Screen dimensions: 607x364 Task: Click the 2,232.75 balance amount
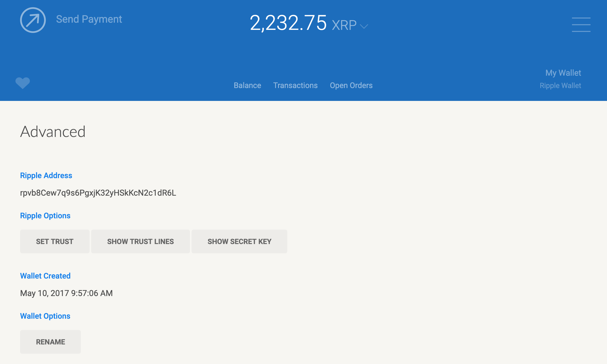pyautogui.click(x=288, y=23)
